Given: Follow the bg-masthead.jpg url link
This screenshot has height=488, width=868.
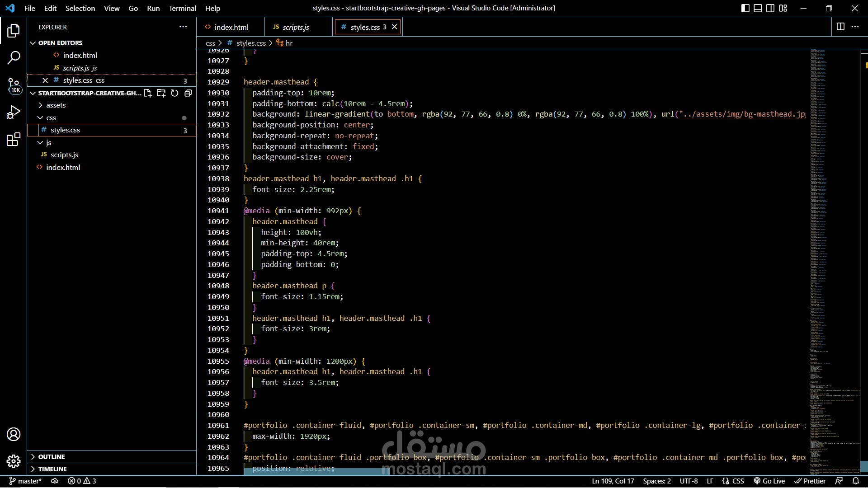Looking at the screenshot, I should (743, 114).
